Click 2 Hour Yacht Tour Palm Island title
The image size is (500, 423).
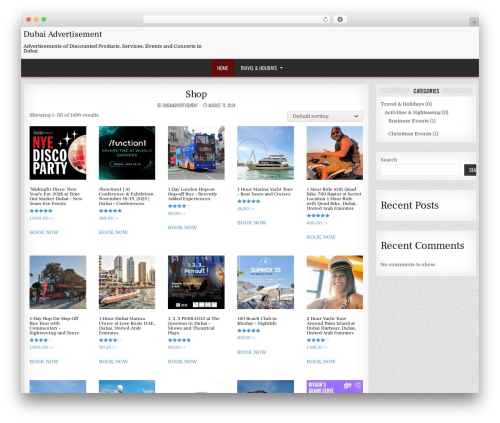click(x=331, y=326)
